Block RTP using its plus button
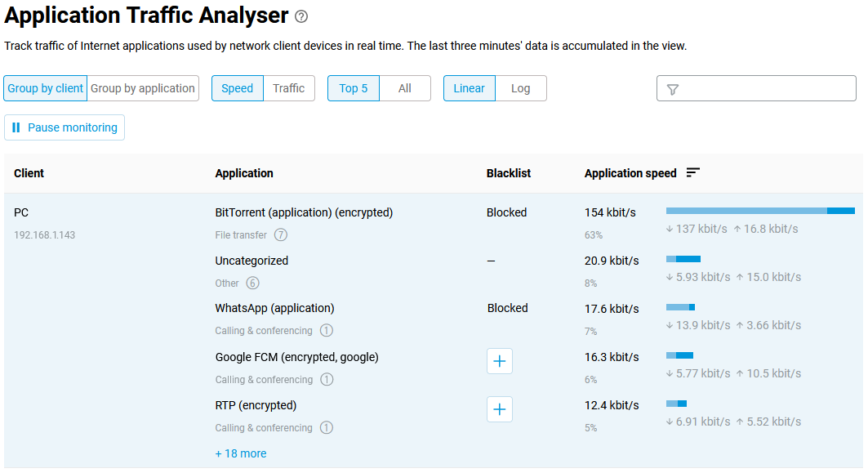This screenshot has width=868, height=473. click(x=499, y=409)
